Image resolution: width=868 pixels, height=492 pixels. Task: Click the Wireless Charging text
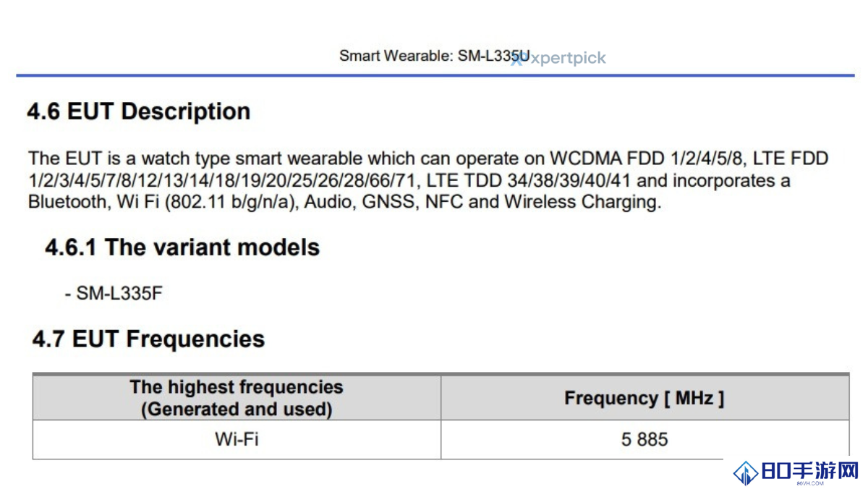click(582, 202)
